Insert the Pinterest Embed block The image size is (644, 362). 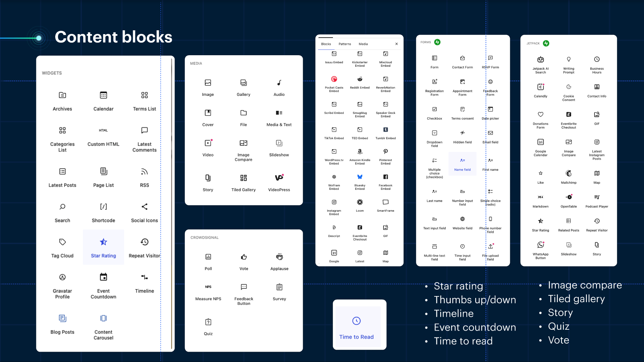tap(385, 156)
